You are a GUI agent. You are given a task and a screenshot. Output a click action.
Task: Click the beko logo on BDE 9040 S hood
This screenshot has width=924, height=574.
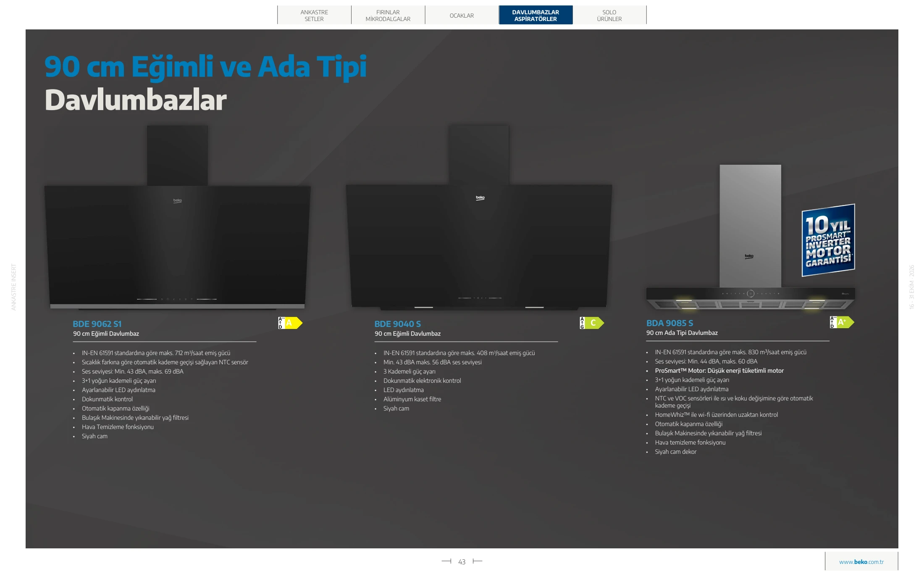click(x=480, y=197)
